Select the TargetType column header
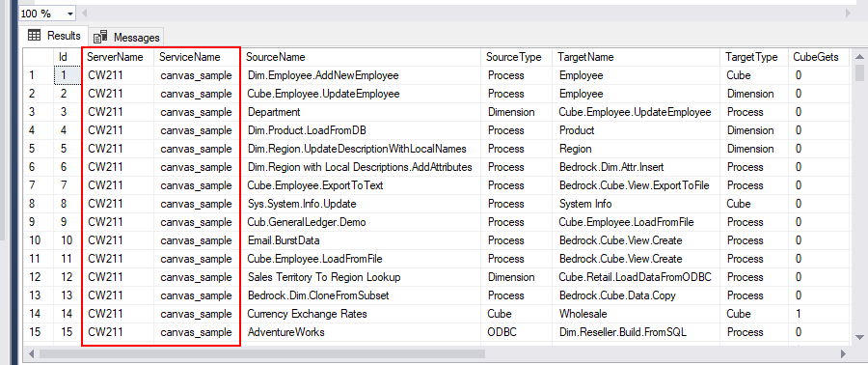 coord(754,57)
